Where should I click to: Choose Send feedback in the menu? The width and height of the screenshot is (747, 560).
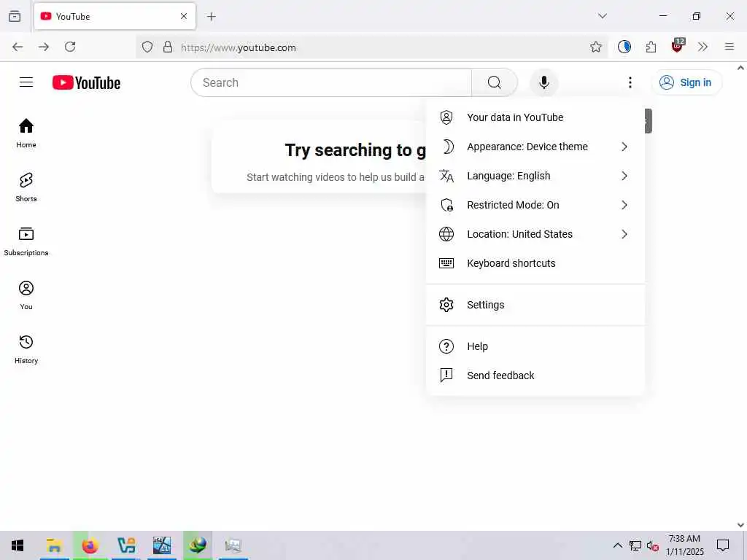click(535, 376)
